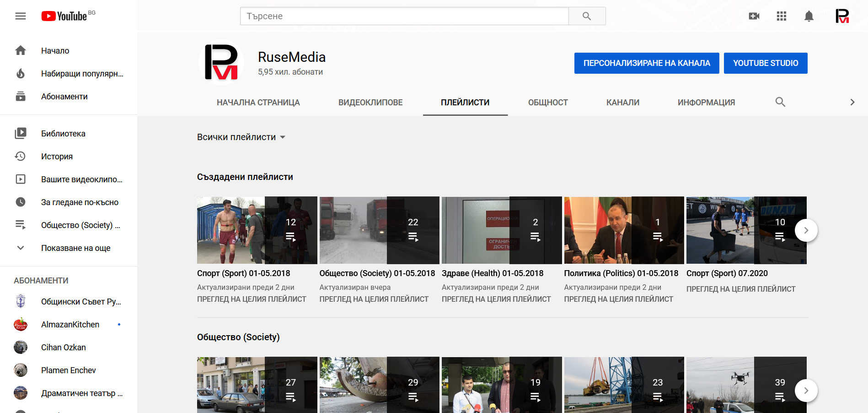Show next playlists in Създадени плейлисти row
Viewport: 868px width, 413px height.
pos(806,230)
